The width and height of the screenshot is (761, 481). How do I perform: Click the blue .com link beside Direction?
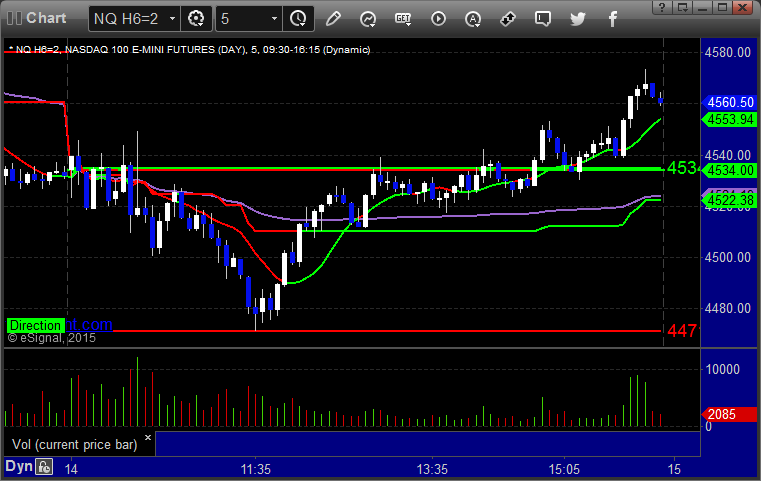click(89, 324)
